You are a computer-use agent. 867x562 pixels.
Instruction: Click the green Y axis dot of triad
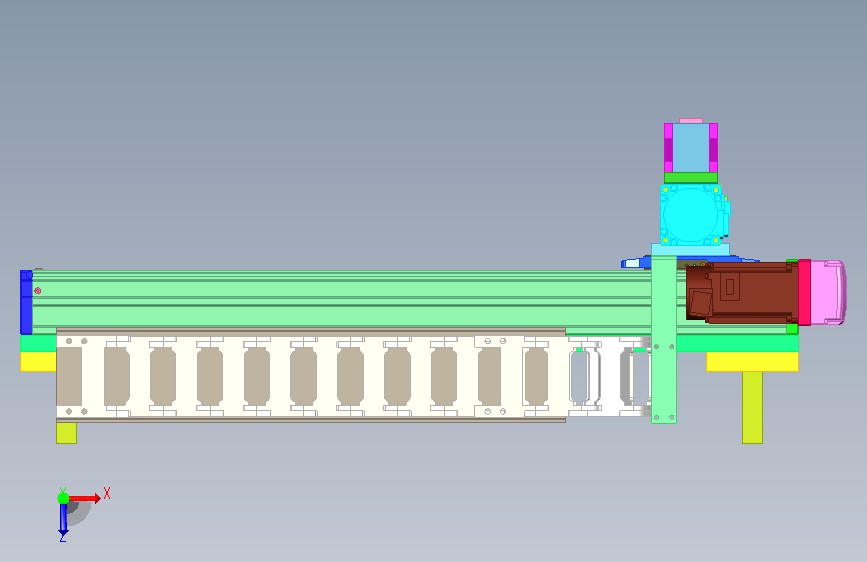63,498
